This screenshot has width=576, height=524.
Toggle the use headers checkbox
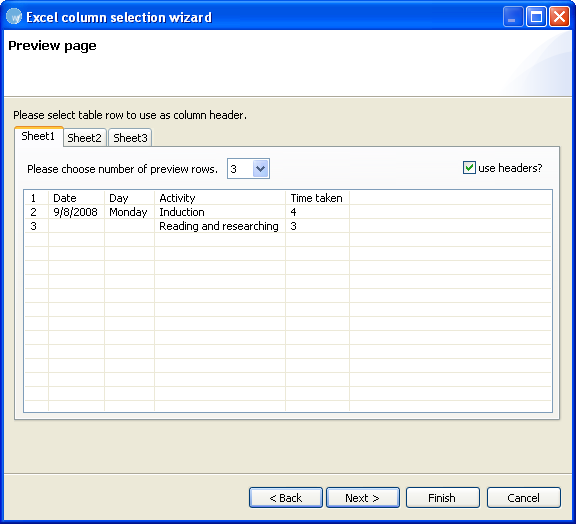click(469, 168)
